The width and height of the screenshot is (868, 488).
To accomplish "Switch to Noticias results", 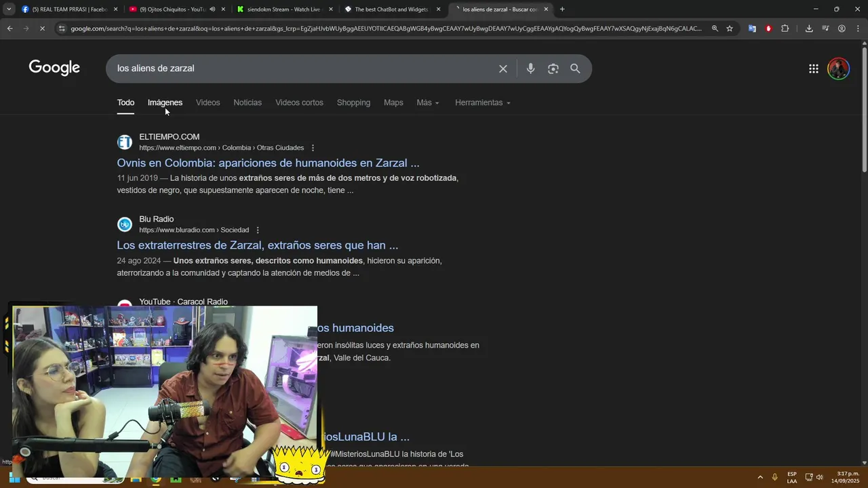I will (248, 102).
